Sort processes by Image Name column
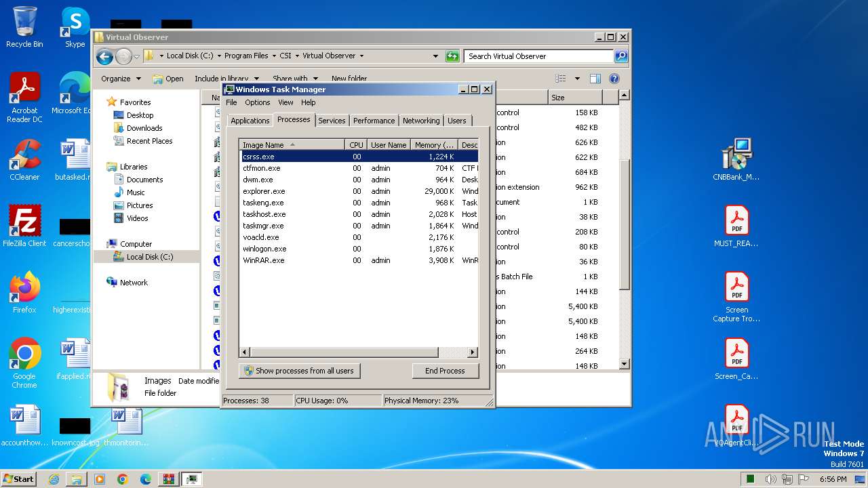Viewport: 868px width, 488px height. 292,145
